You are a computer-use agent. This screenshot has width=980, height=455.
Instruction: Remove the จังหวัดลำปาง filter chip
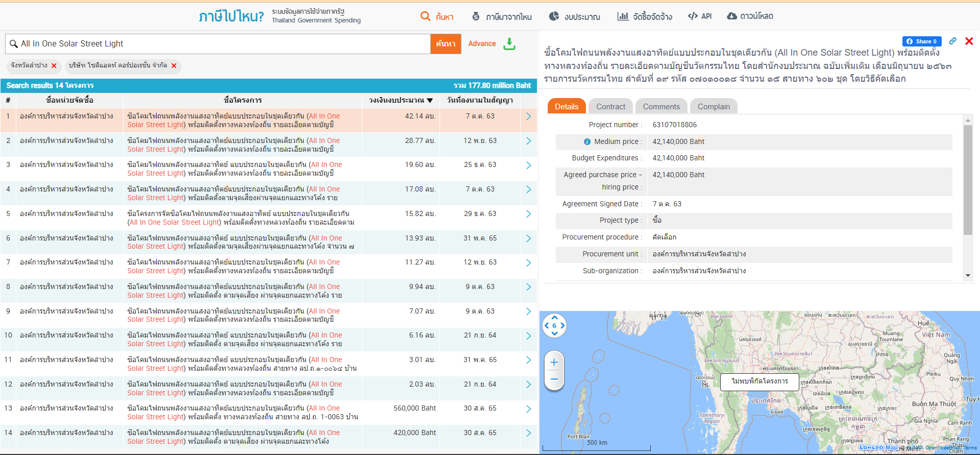click(54, 66)
